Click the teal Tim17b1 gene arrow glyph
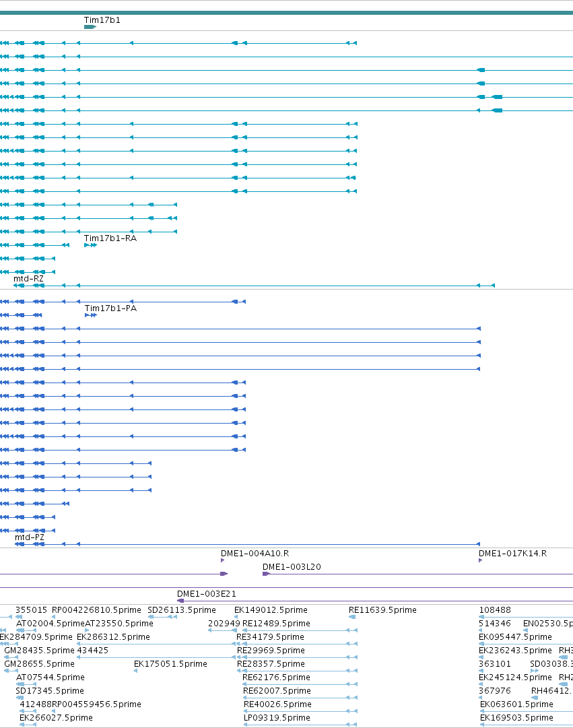This screenshot has height=728, width=573. coord(90,27)
